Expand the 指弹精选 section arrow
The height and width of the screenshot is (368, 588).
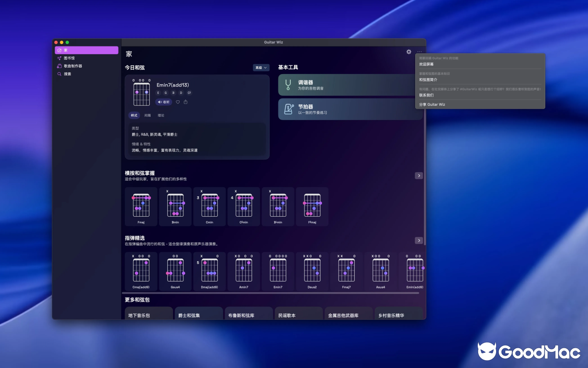tap(418, 241)
